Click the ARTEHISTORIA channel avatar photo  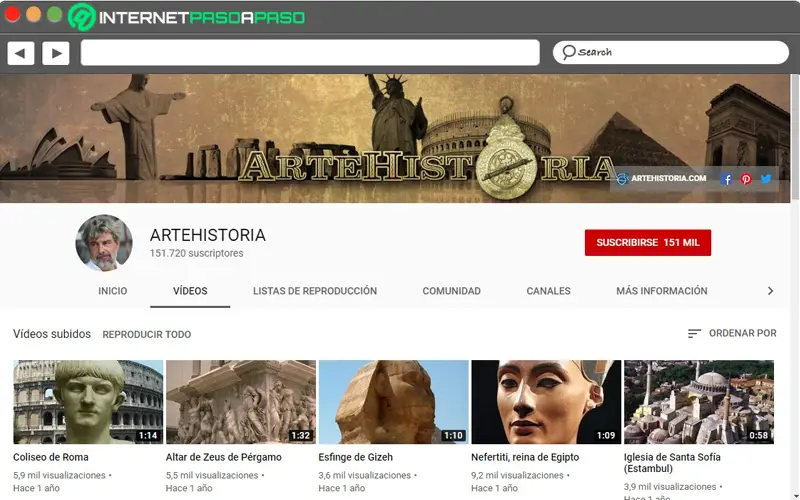point(104,243)
